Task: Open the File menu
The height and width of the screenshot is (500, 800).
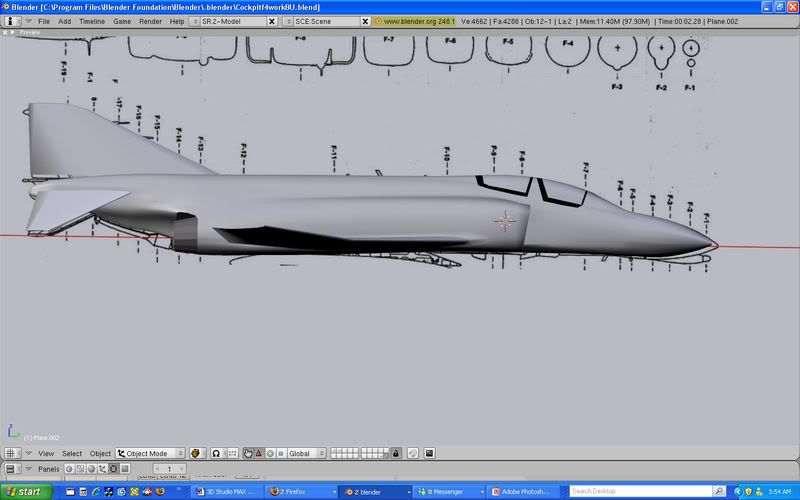Action: click(x=44, y=21)
